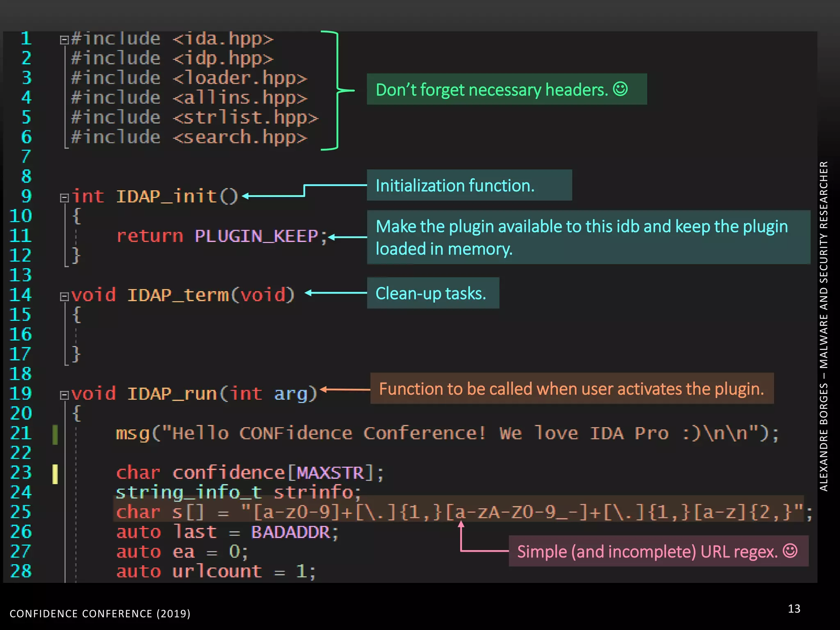This screenshot has width=840, height=630.
Task: Click the IDAP_init() function name
Action: 177,196
